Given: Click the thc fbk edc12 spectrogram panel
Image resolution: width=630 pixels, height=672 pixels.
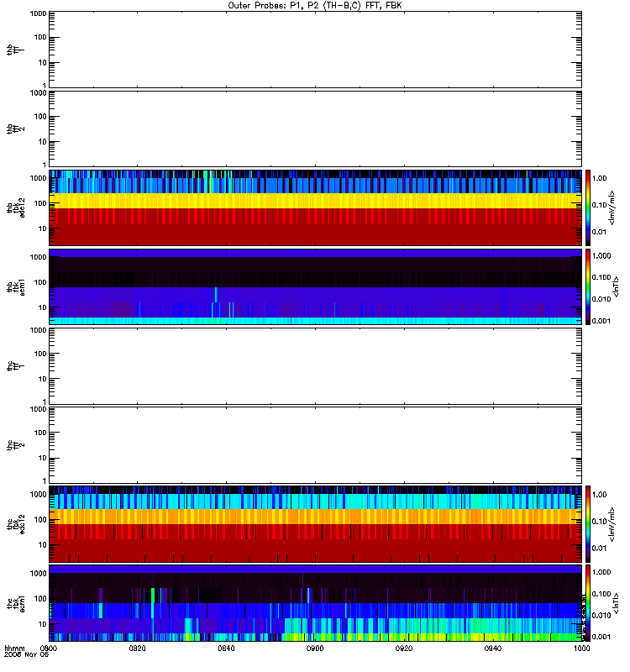Looking at the screenshot, I should point(315,524).
